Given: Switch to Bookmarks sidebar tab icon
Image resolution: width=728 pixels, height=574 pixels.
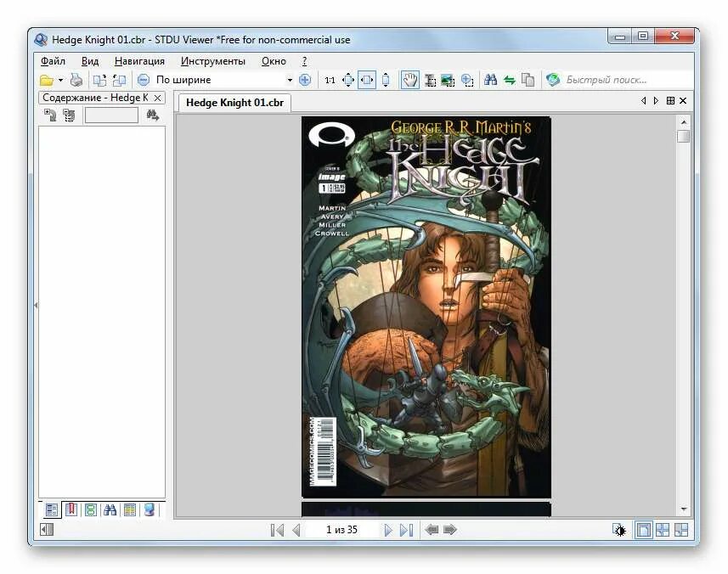Looking at the screenshot, I should tap(71, 509).
